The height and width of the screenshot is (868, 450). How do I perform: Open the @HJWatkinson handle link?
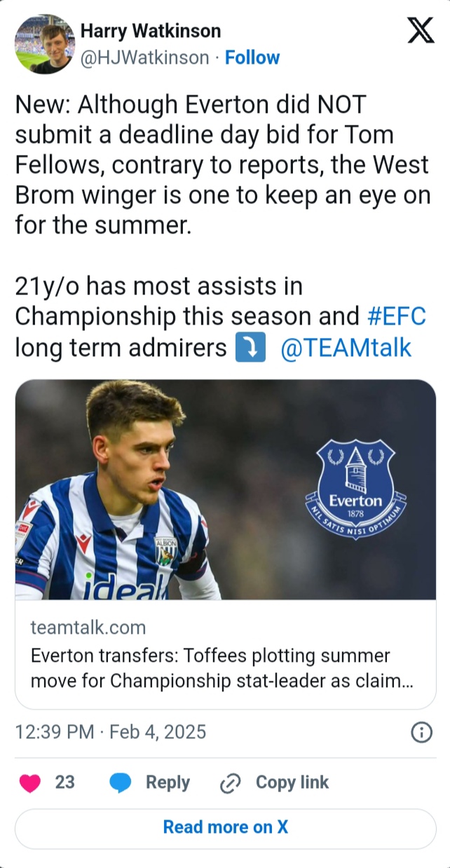pyautogui.click(x=145, y=57)
